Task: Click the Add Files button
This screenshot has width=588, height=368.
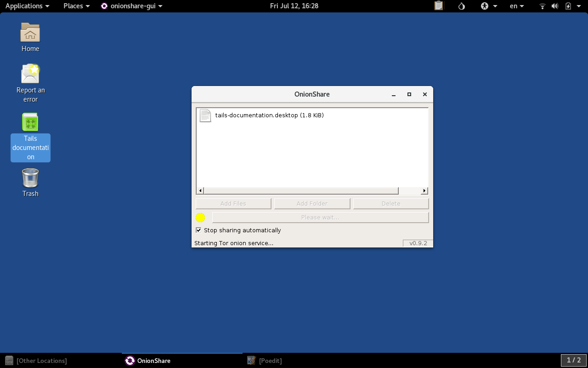Action: 233,203
